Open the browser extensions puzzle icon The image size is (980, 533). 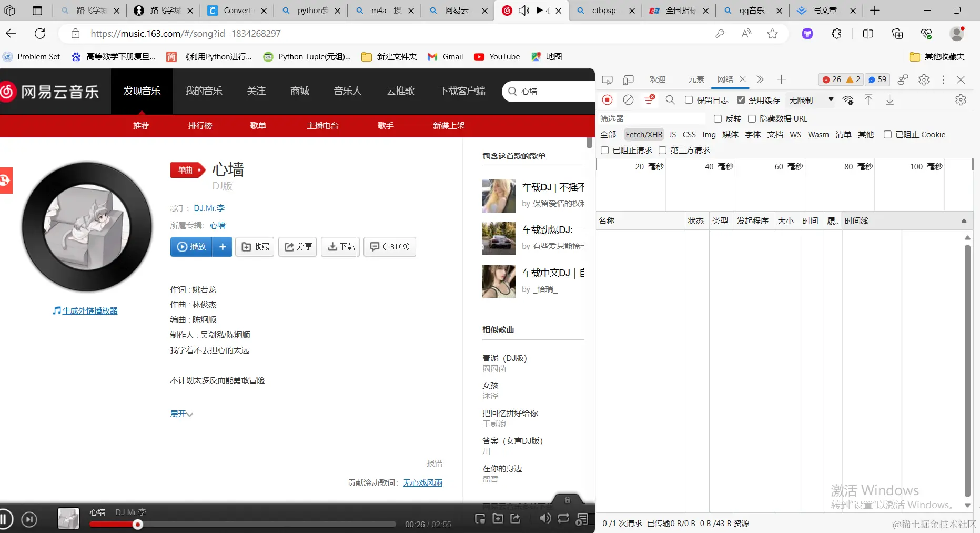coord(837,34)
